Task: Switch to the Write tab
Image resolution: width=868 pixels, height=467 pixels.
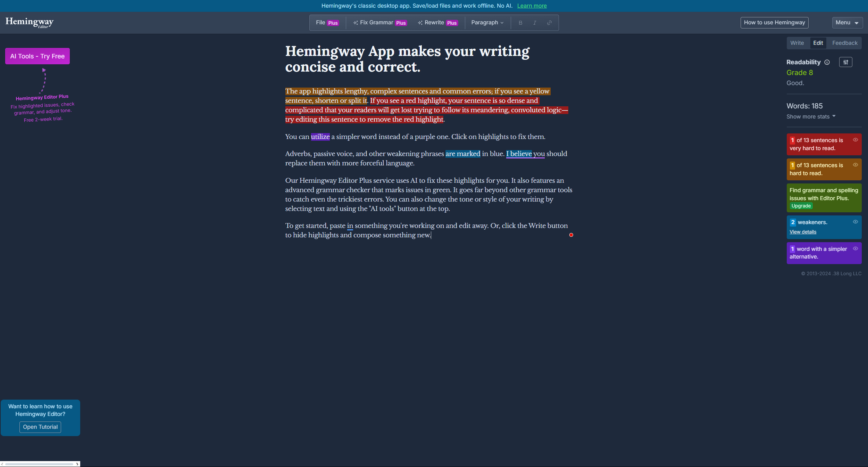Action: [x=797, y=43]
